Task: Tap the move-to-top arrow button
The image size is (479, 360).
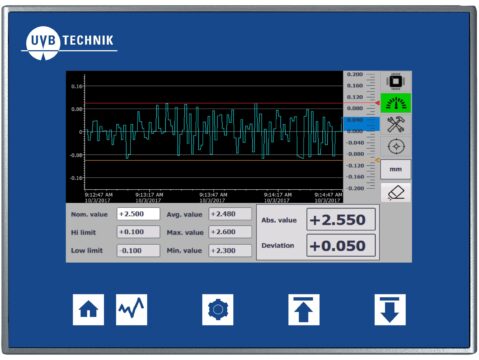Action: pyautogui.click(x=304, y=309)
